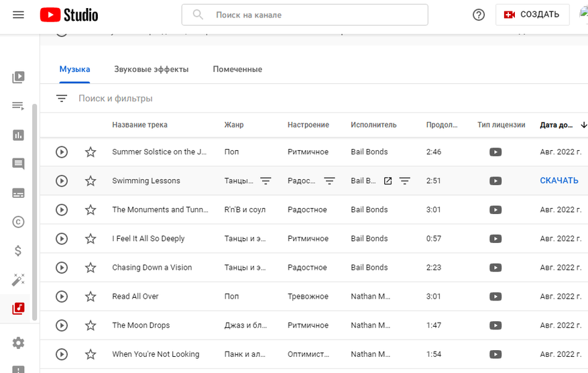Open the Comments sidebar icon

click(x=18, y=164)
